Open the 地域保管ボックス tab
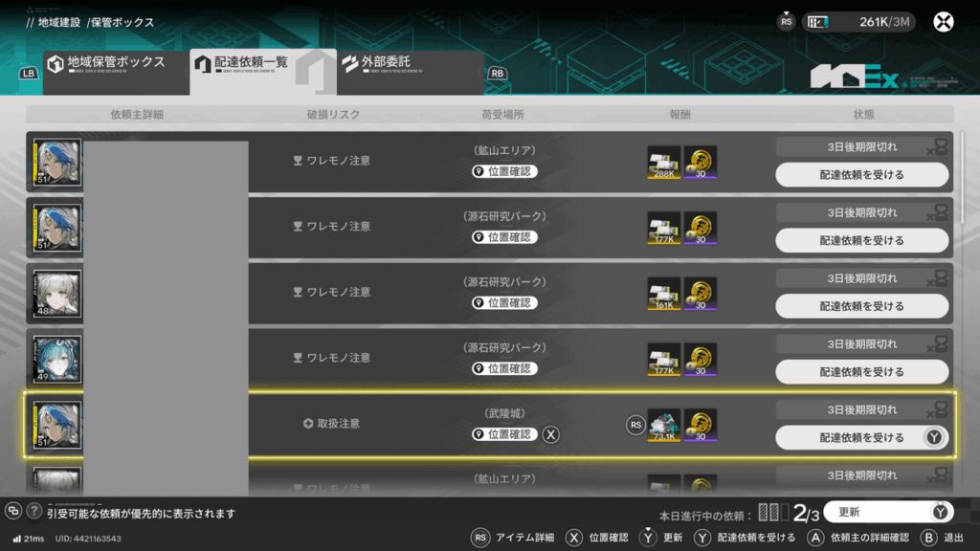 pos(116,72)
